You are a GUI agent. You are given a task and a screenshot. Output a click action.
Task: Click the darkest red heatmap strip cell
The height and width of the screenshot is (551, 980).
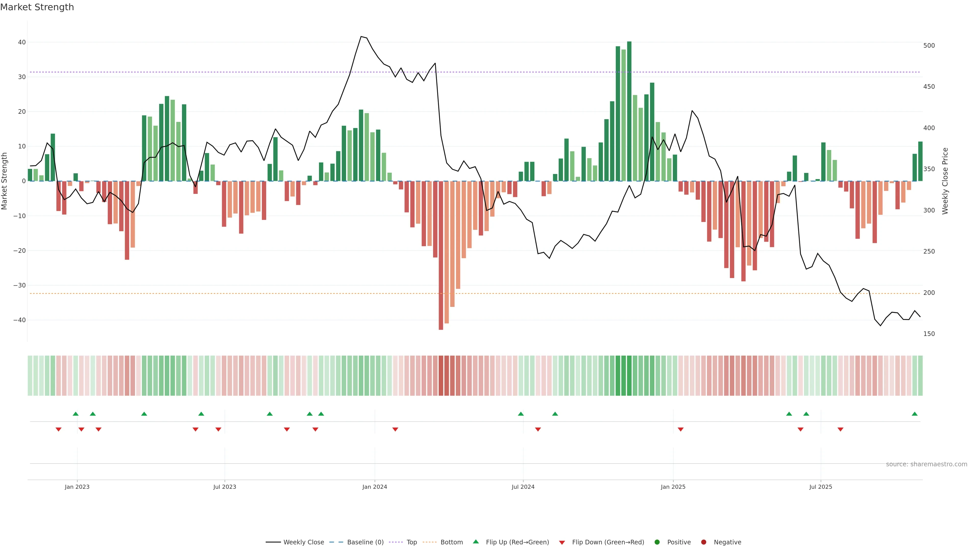pyautogui.click(x=441, y=376)
